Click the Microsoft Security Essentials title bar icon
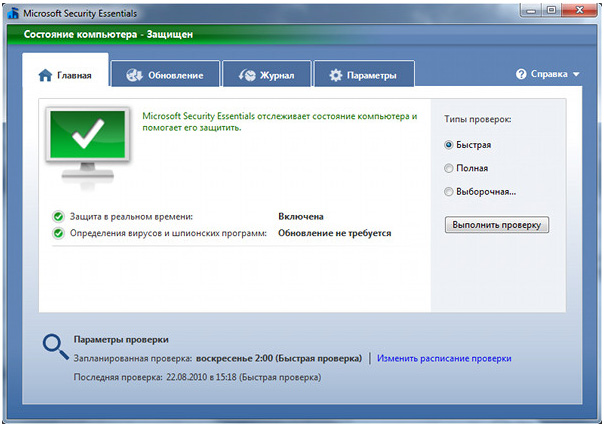The height and width of the screenshot is (424, 604). 13,13
